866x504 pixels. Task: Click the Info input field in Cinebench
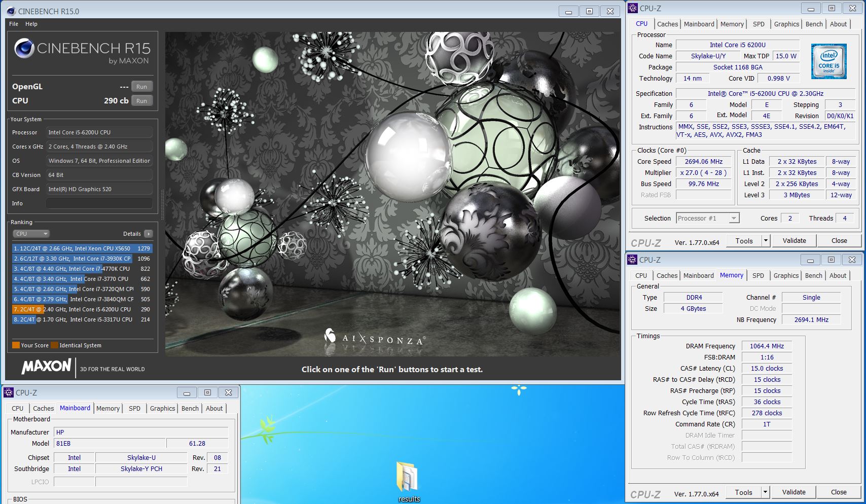point(99,203)
